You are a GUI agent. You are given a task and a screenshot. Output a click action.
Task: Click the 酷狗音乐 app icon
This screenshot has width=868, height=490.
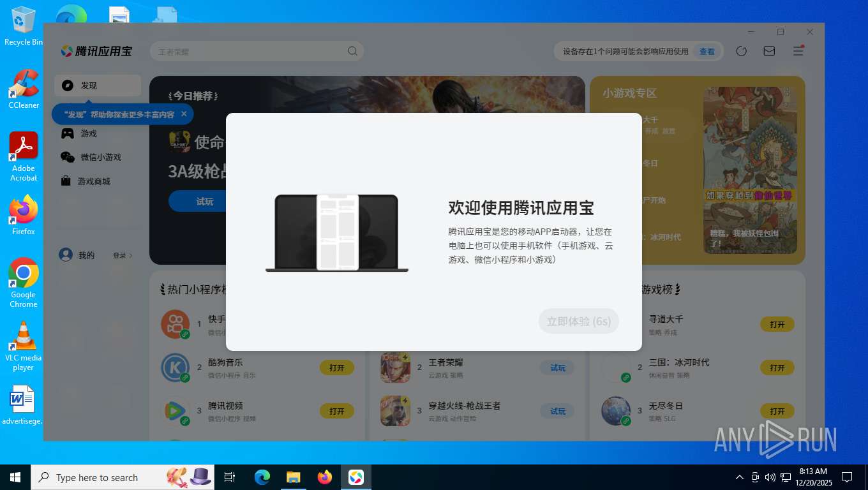coord(175,367)
